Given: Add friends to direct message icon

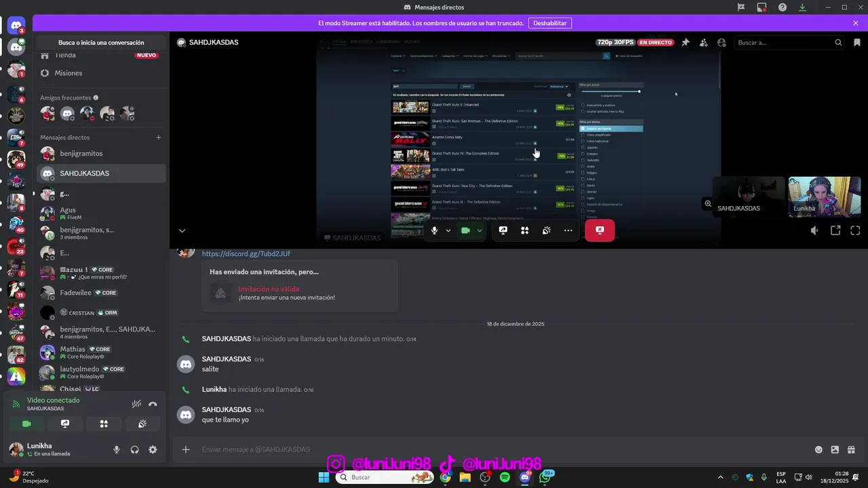Looking at the screenshot, I should 703,42.
